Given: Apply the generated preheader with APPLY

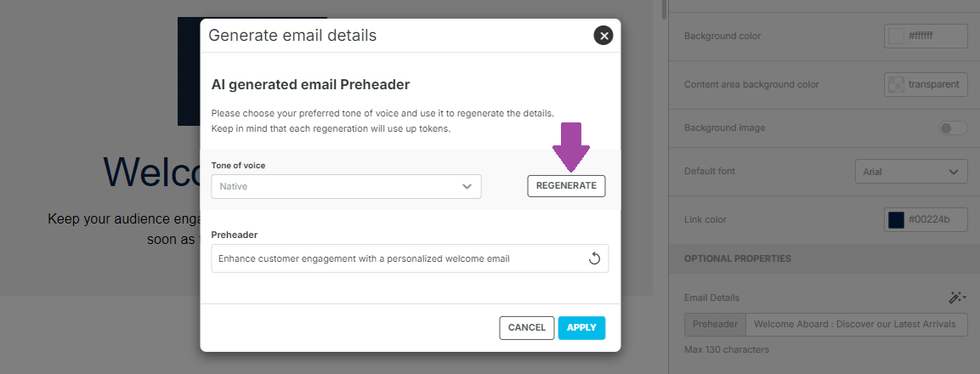Looking at the screenshot, I should coord(581,328).
